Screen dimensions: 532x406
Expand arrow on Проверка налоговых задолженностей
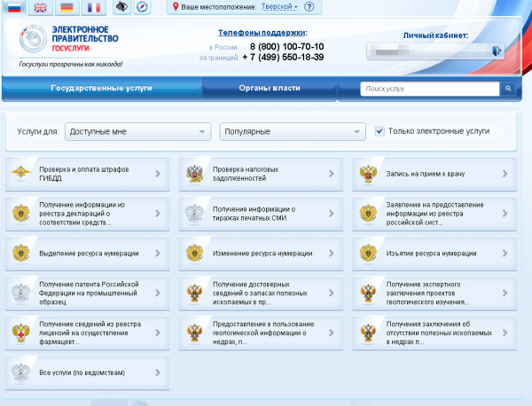[332, 174]
